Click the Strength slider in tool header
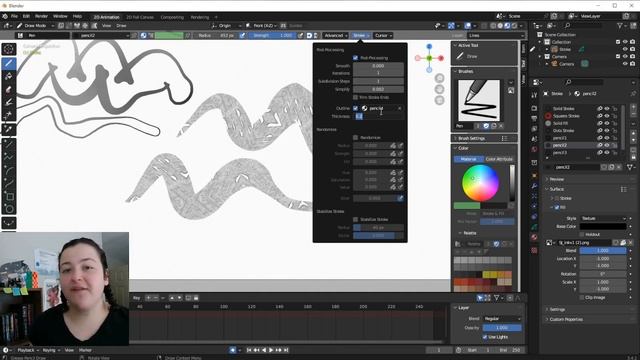The height and width of the screenshot is (360, 640). [x=272, y=36]
